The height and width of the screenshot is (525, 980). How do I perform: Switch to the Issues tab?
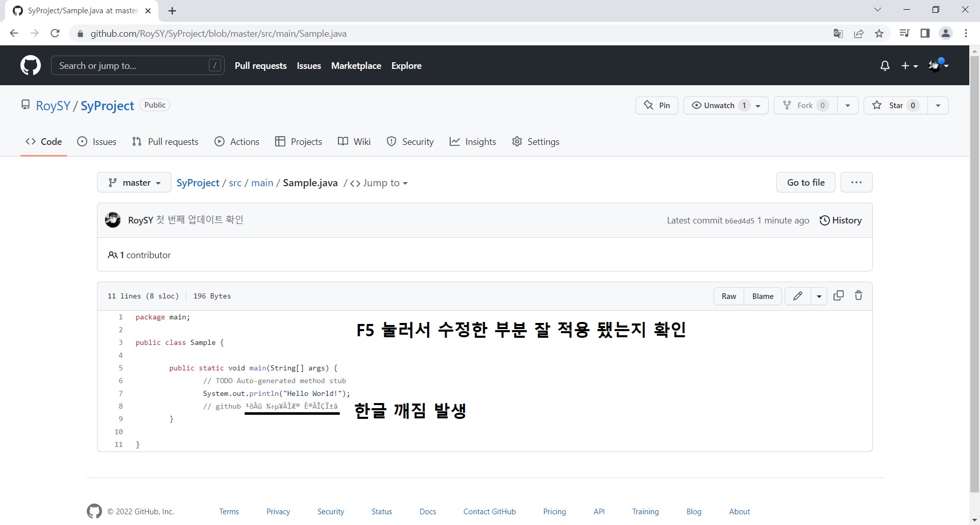[x=97, y=142]
